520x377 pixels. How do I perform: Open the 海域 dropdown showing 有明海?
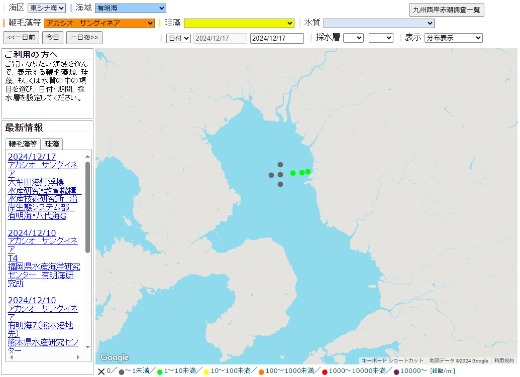pos(130,8)
